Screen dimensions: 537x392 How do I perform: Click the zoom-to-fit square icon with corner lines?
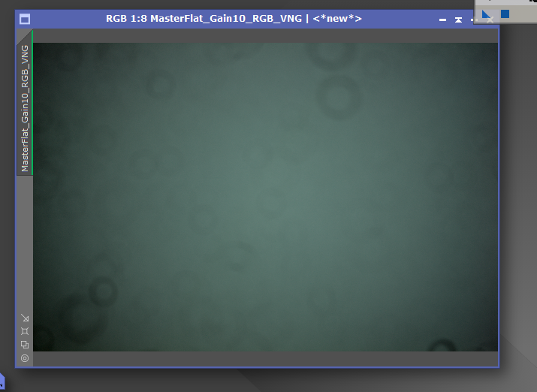[25, 331]
